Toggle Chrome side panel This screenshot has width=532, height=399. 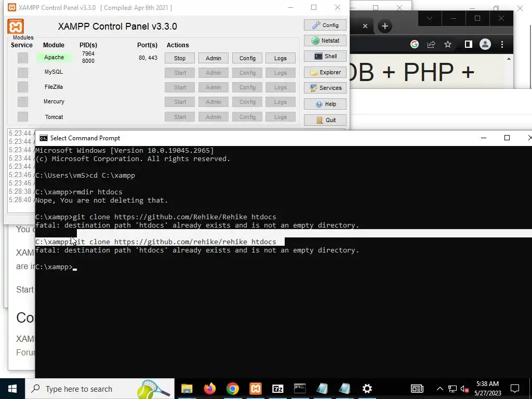tap(469, 44)
